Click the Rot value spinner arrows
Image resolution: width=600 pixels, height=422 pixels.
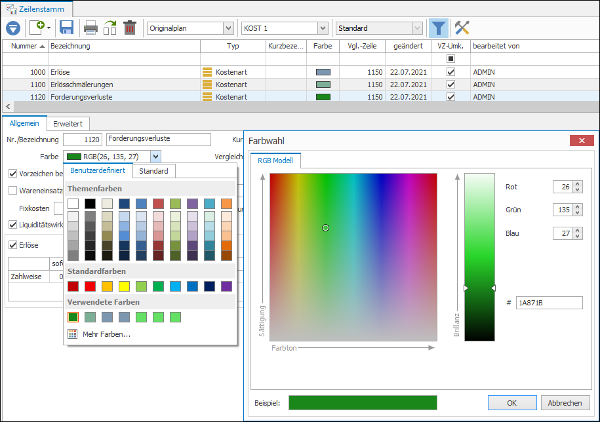pos(577,187)
